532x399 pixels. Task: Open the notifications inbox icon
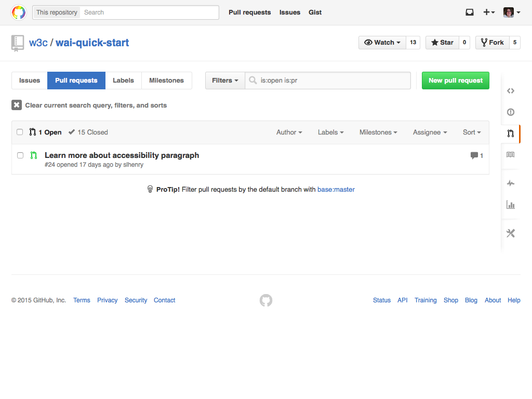[470, 12]
